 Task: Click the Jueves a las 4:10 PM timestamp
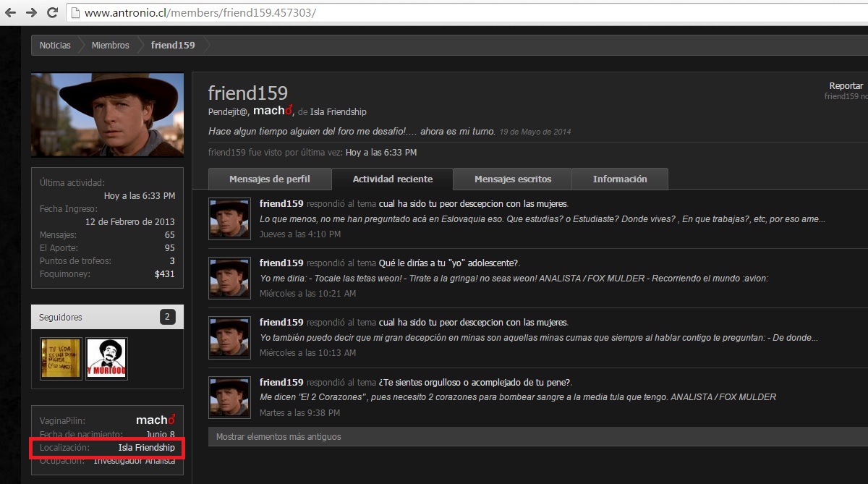(300, 234)
